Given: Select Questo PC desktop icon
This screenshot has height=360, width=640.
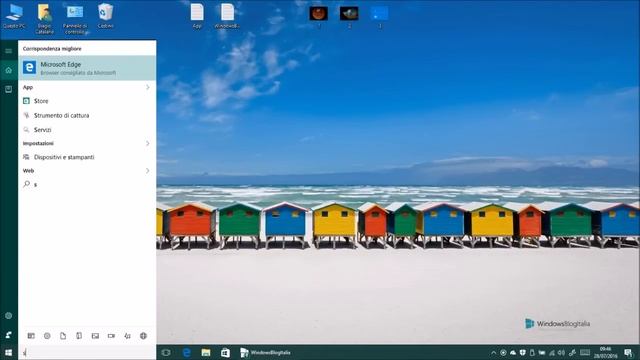Looking at the screenshot, I should point(14,16).
